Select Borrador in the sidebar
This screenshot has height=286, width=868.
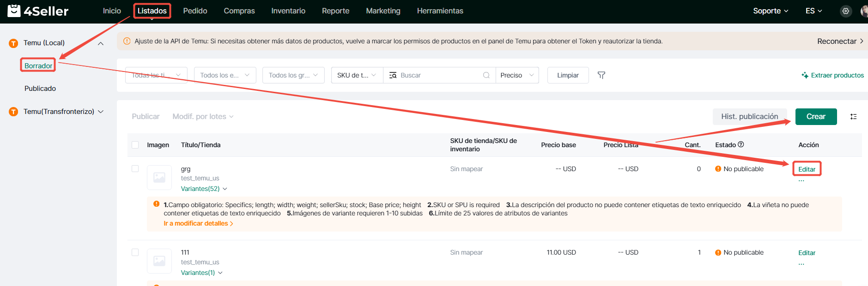coord(38,66)
